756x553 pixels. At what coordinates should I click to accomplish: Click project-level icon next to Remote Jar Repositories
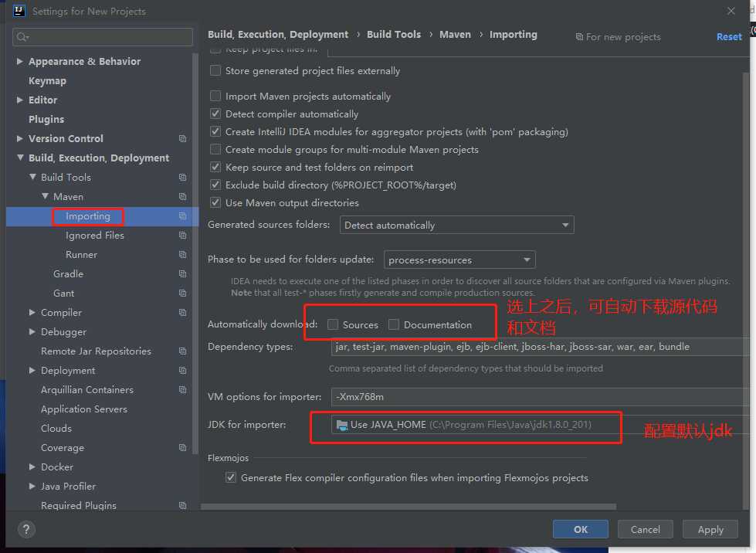[183, 351]
